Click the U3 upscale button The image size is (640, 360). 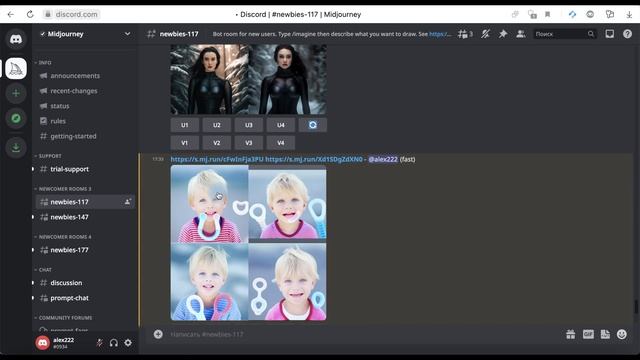(249, 125)
